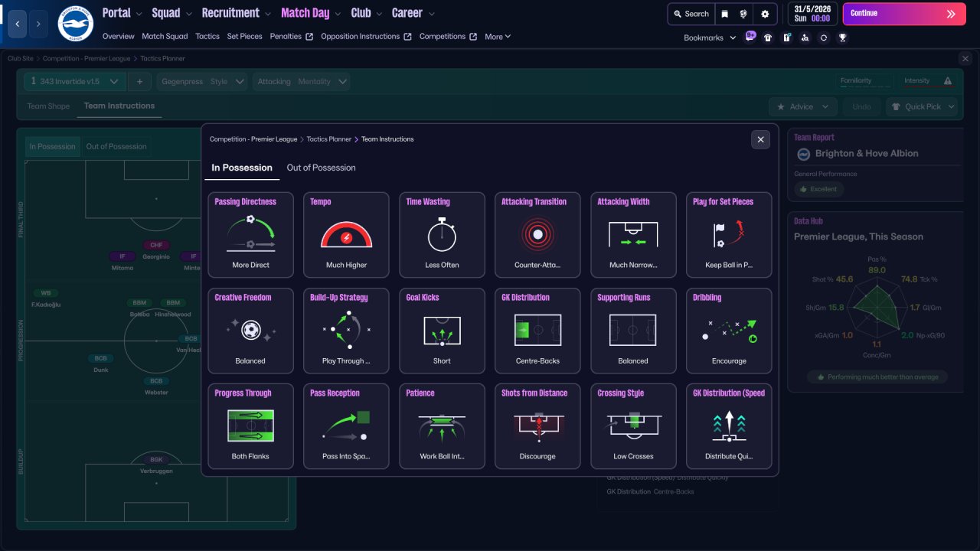Select the In Possession tab in the dialog

coord(242,168)
